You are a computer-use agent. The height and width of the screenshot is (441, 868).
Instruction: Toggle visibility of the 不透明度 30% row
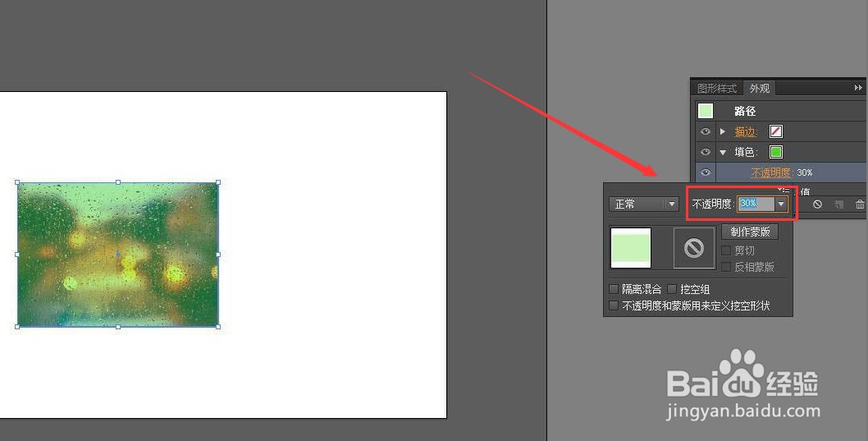click(x=706, y=172)
